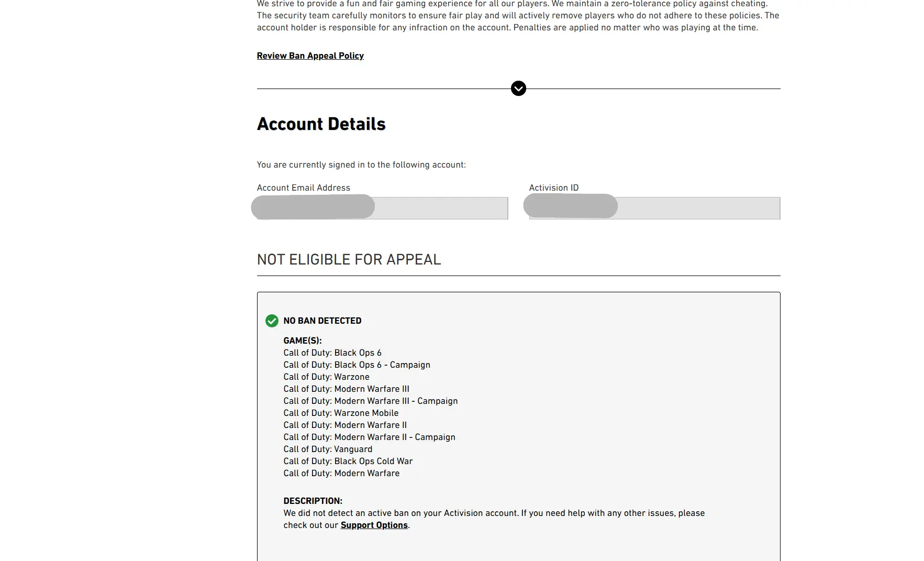Click the 'Call of Duty: Black Ops 6' entry
924x561 pixels.
click(x=332, y=353)
